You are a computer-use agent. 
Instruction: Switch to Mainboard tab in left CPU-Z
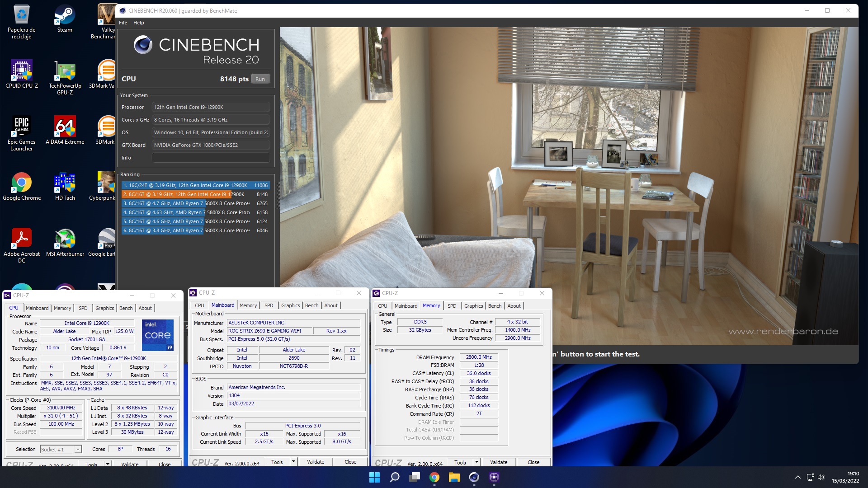click(37, 308)
